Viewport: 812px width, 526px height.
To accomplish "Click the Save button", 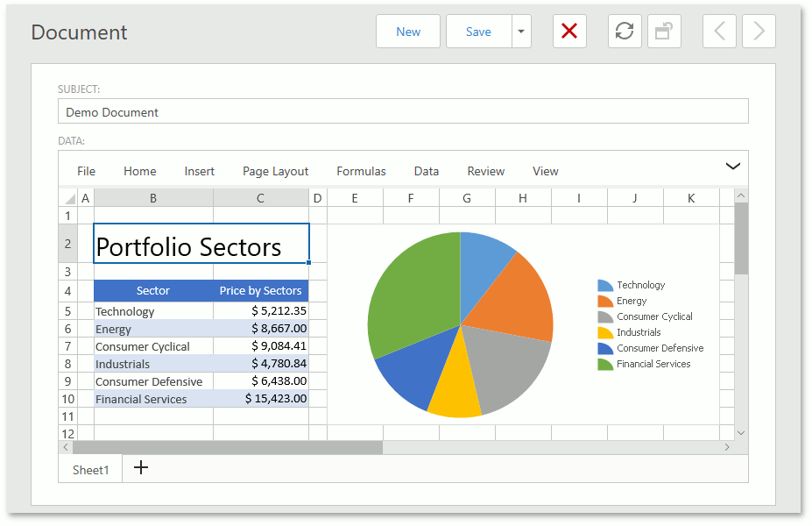I will click(478, 31).
